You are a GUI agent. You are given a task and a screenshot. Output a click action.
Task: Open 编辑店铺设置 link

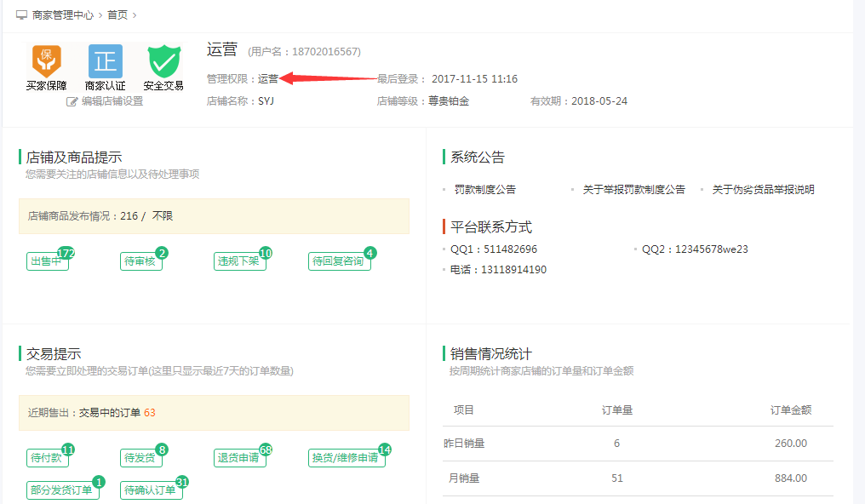pyautogui.click(x=112, y=101)
